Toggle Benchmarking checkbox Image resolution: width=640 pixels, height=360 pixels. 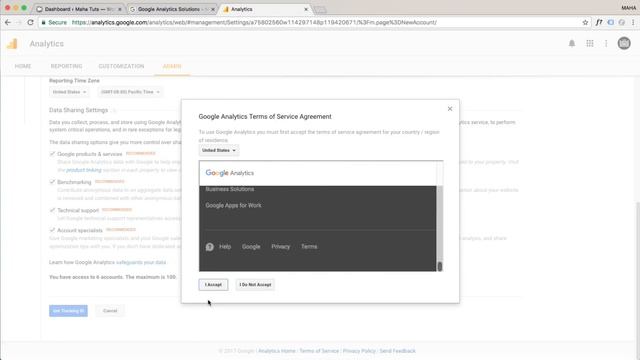click(52, 182)
